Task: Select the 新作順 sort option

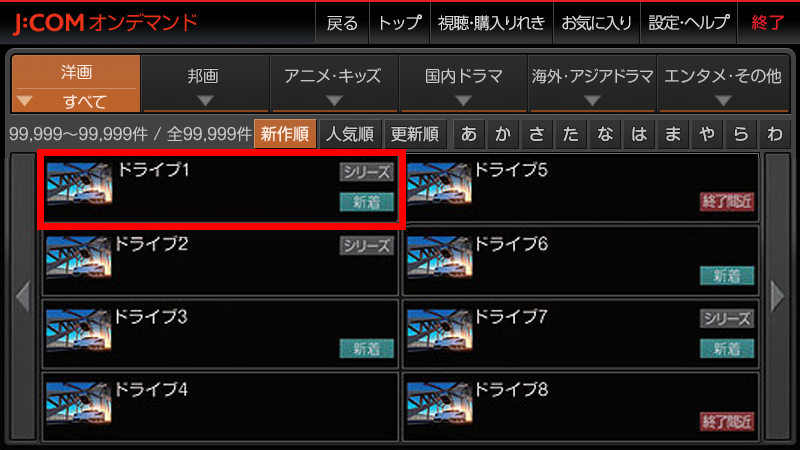Action: coord(285,134)
